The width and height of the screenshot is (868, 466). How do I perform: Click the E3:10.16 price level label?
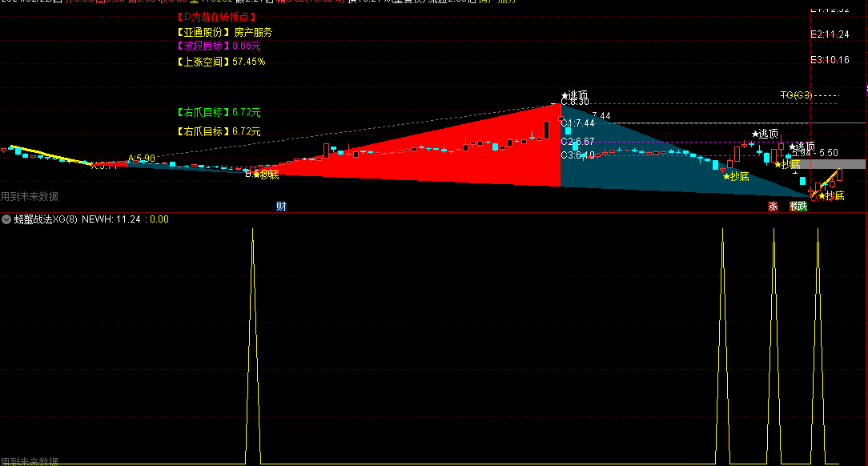(x=830, y=60)
